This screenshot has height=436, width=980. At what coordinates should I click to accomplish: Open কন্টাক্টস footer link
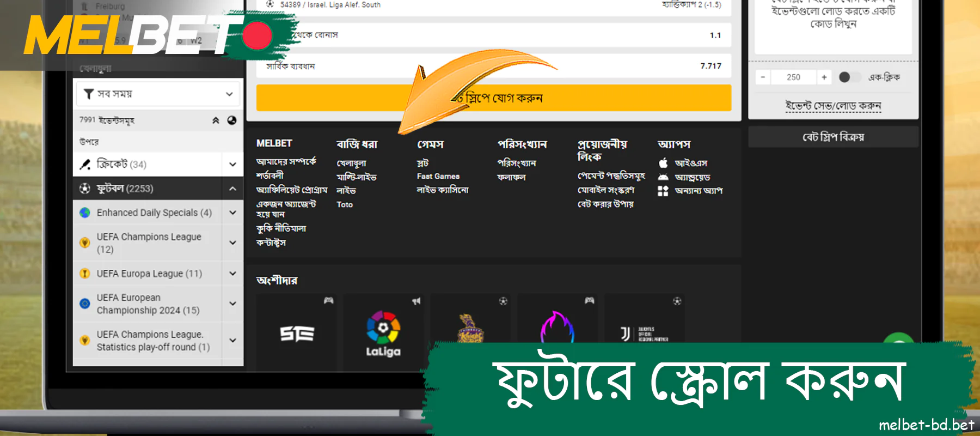pos(271,243)
